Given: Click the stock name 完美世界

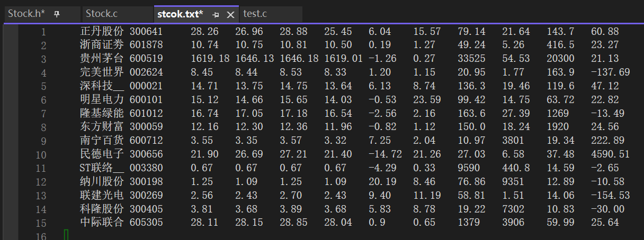Looking at the screenshot, I should pyautogui.click(x=102, y=72).
